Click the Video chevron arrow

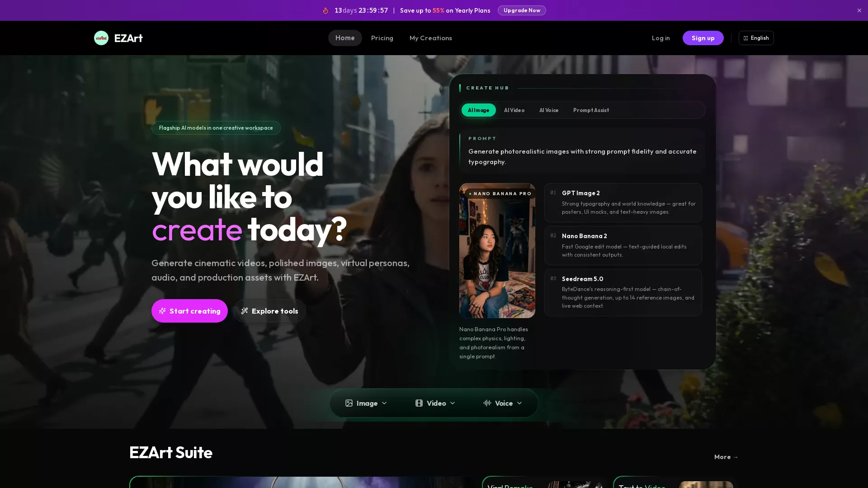[453, 403]
